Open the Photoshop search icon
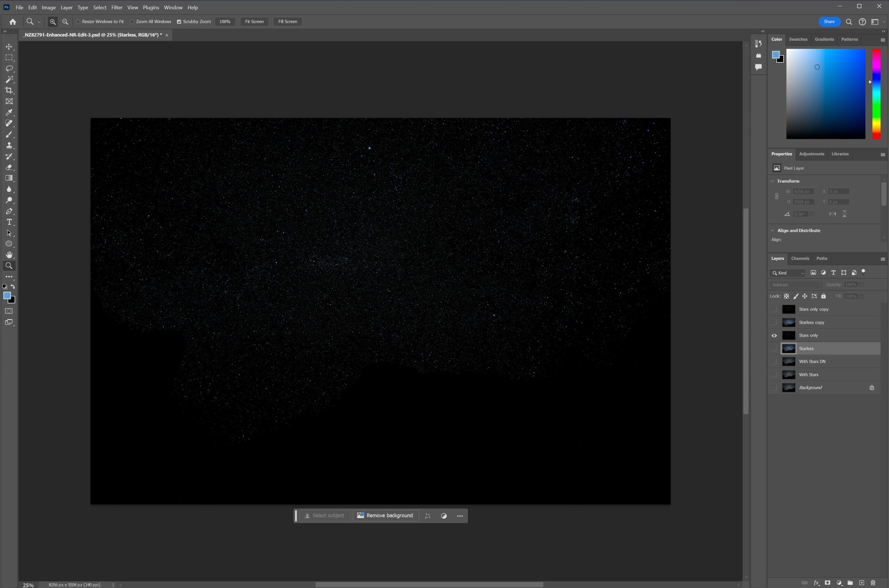Viewport: 889px width, 588px height. pyautogui.click(x=849, y=22)
